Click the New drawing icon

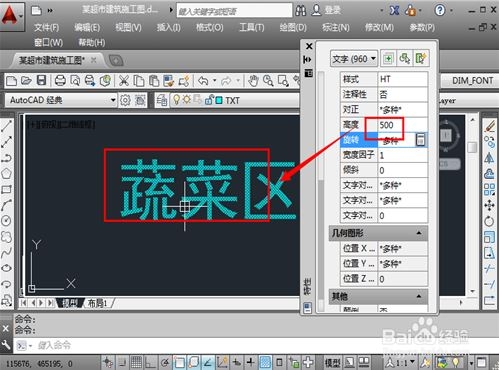[x=12, y=81]
